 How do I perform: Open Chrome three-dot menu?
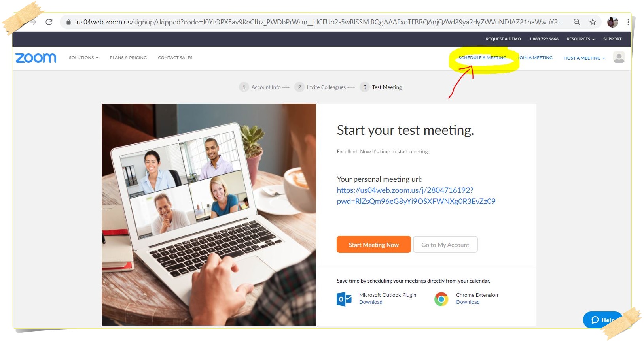628,22
